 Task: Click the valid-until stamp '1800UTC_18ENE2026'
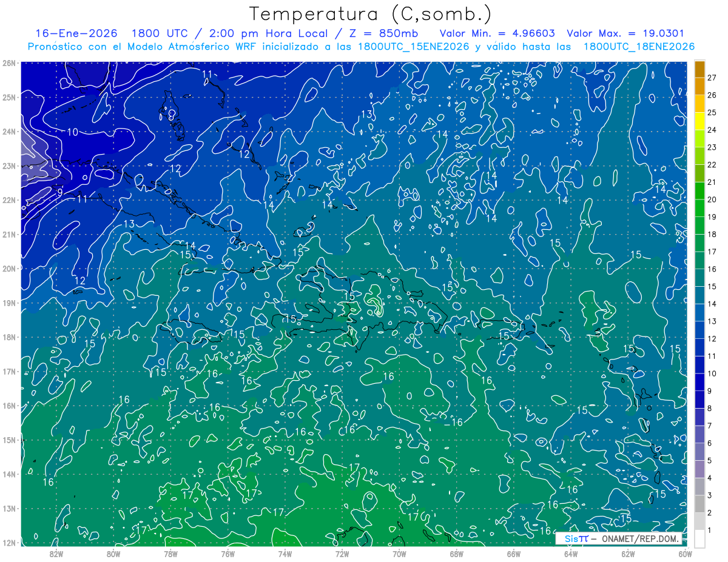click(x=639, y=47)
